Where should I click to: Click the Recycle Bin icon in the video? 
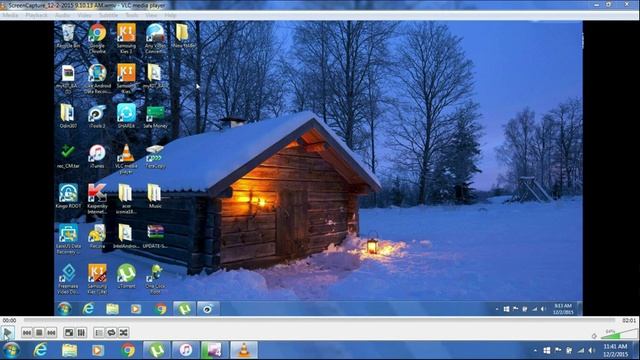[68, 36]
